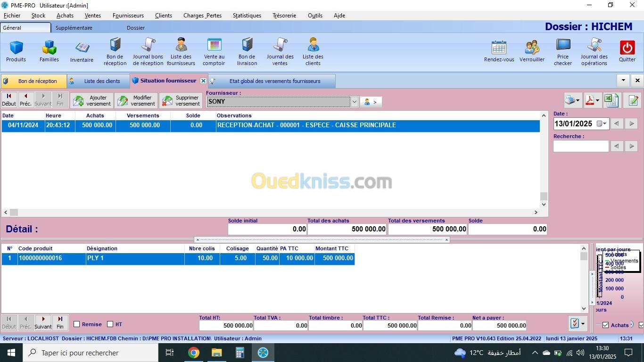This screenshot has width=644, height=362.
Task: Click Ajouter versement button
Action: point(92,100)
